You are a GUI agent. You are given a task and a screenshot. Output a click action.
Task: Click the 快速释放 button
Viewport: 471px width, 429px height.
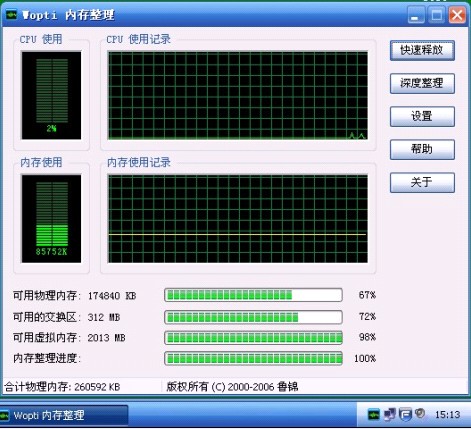pyautogui.click(x=422, y=50)
